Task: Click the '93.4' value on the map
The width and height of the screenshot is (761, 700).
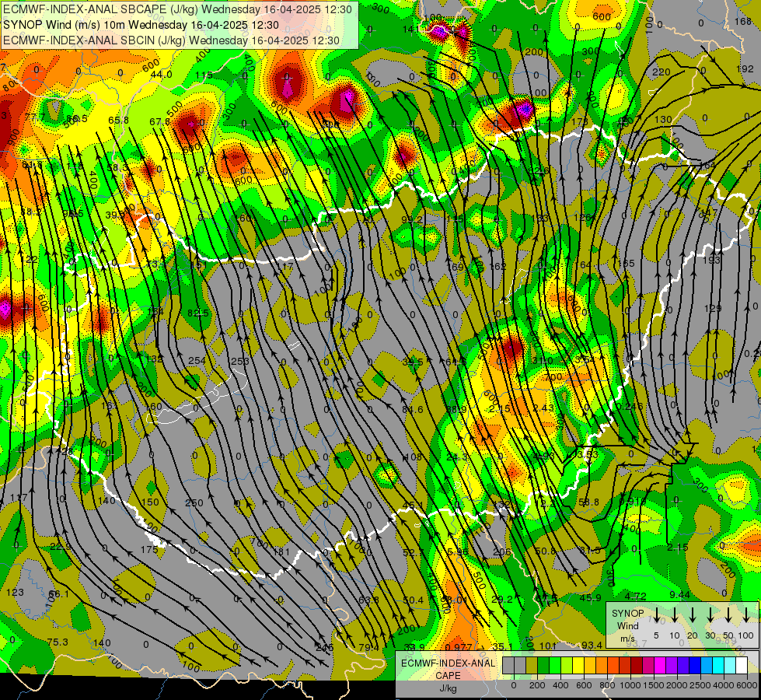Action: tap(592, 645)
